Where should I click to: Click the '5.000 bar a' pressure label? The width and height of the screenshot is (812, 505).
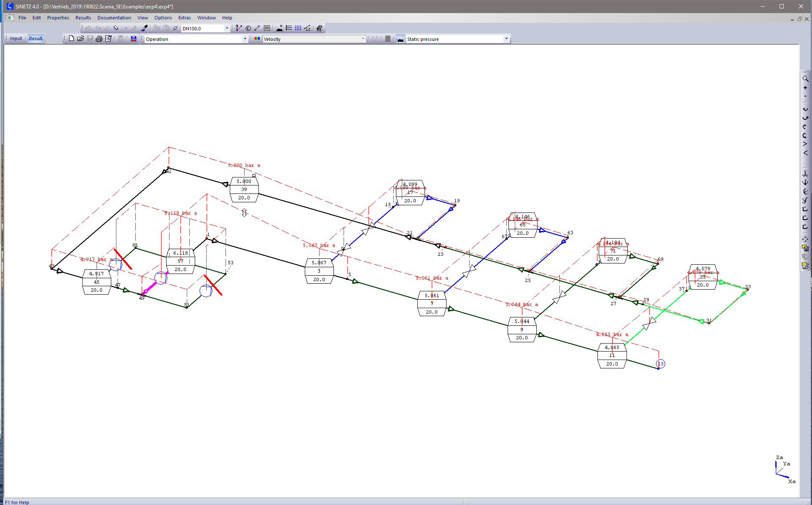click(x=244, y=165)
